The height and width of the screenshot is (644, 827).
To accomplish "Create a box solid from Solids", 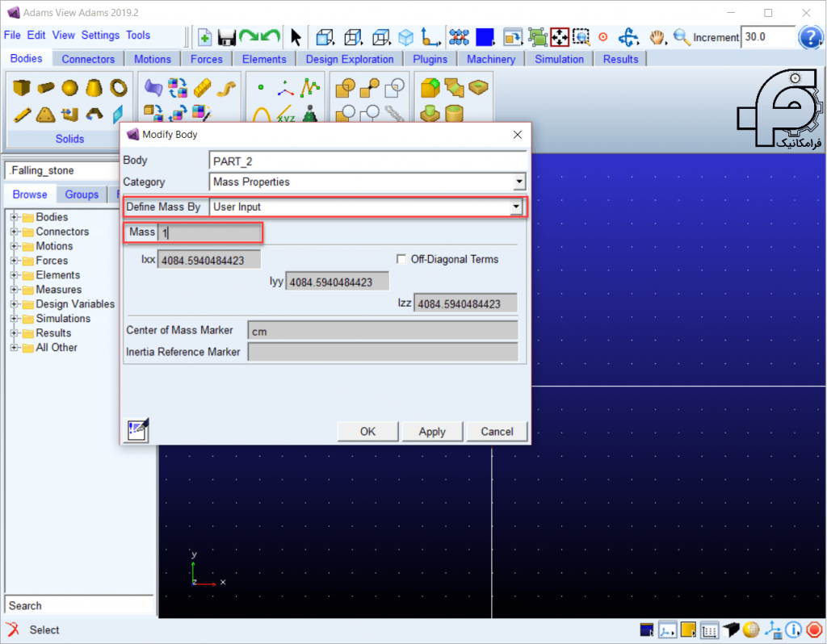I will [x=22, y=87].
